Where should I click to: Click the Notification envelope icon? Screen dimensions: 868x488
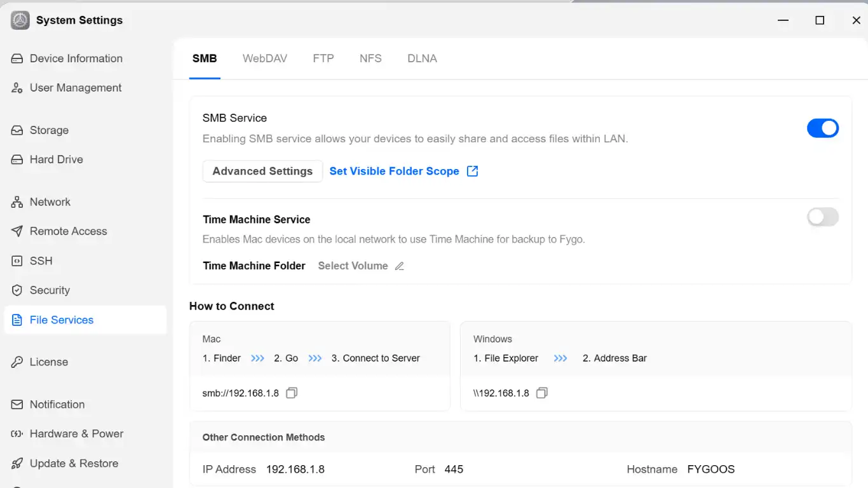point(17,405)
